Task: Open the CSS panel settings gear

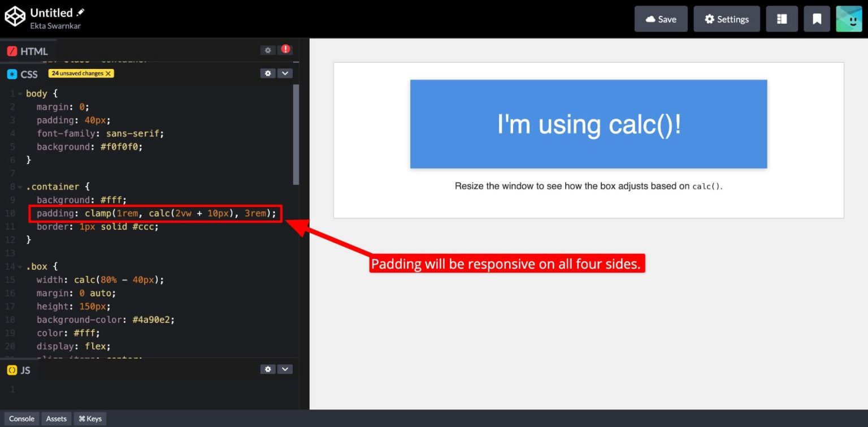Action: [x=267, y=74]
